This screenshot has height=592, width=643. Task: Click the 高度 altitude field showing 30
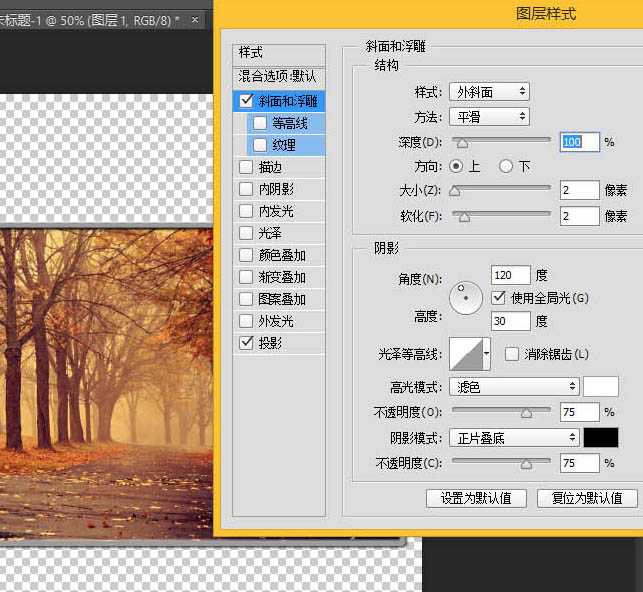pyautogui.click(x=511, y=321)
